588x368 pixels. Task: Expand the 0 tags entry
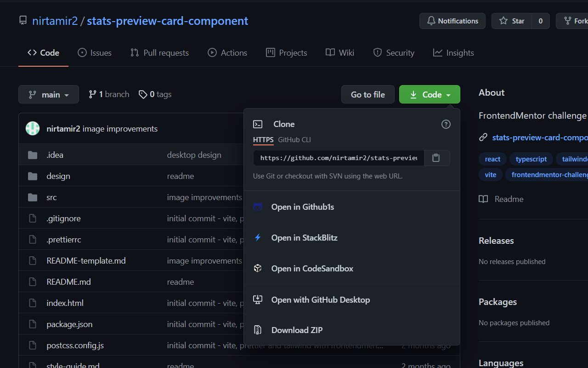pos(155,94)
